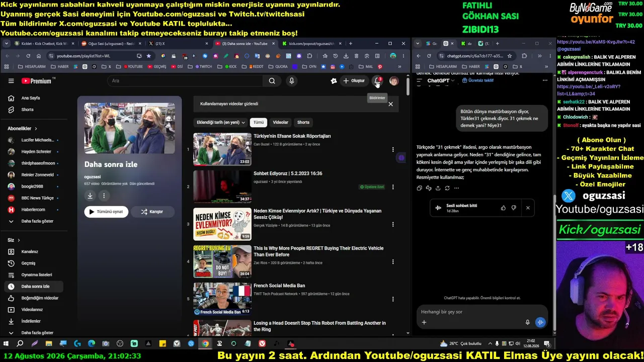Viewport: 644px width, 362px height.
Task: Open Beğendiğim videolar in sidebar
Action: (33, 298)
